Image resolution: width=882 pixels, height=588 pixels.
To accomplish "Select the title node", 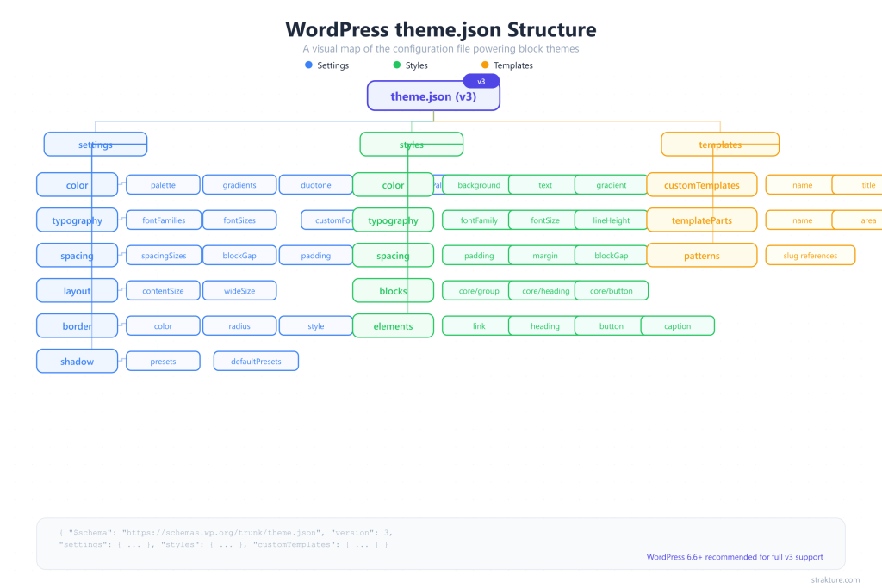I will pos(857,185).
